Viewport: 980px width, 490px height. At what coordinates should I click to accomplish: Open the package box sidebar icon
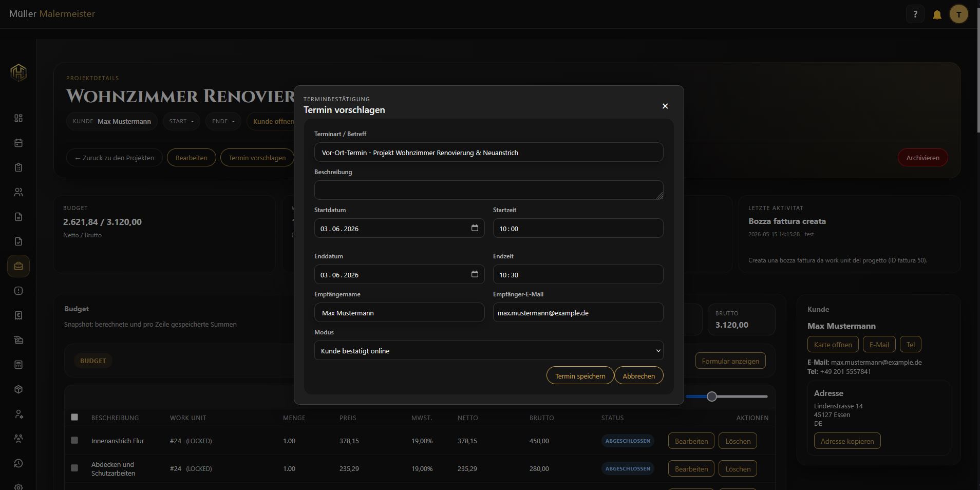coord(18,389)
